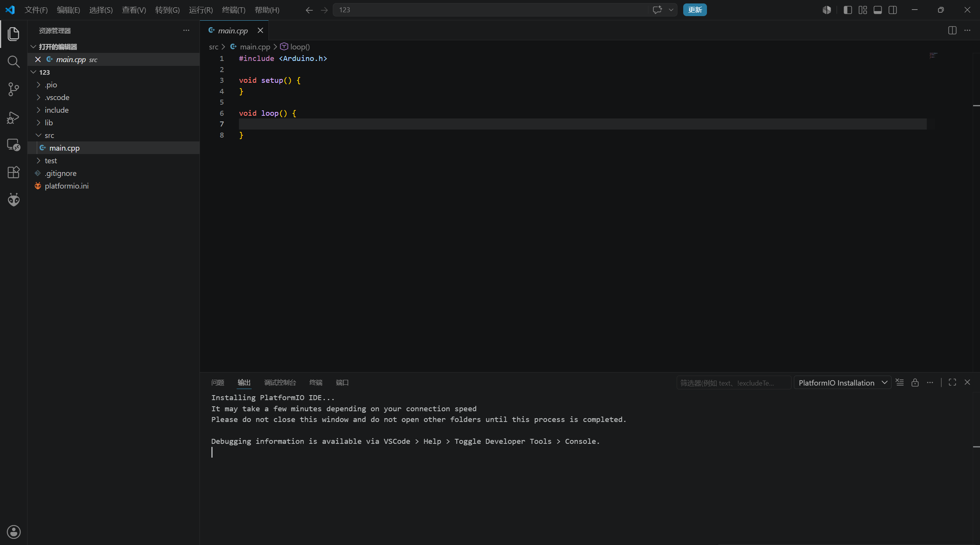Switch to the 端口 panel tab
980x545 pixels.
point(342,382)
